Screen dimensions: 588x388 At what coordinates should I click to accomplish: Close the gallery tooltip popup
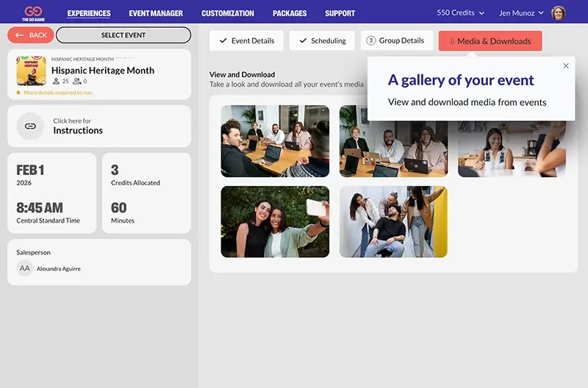coord(566,66)
